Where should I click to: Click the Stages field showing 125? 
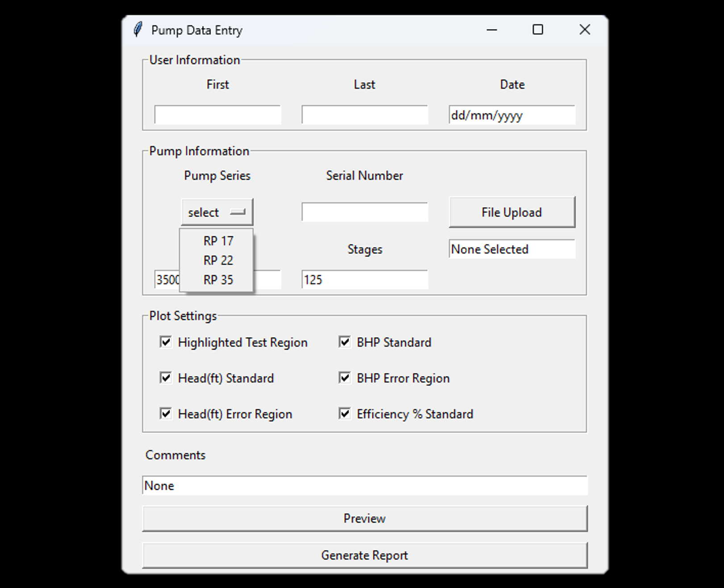tap(364, 279)
